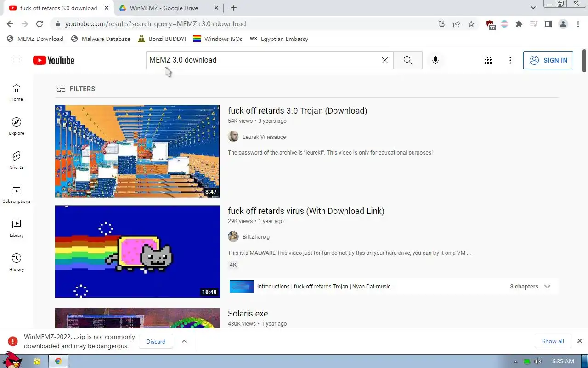Open a new browser tab

tap(234, 8)
